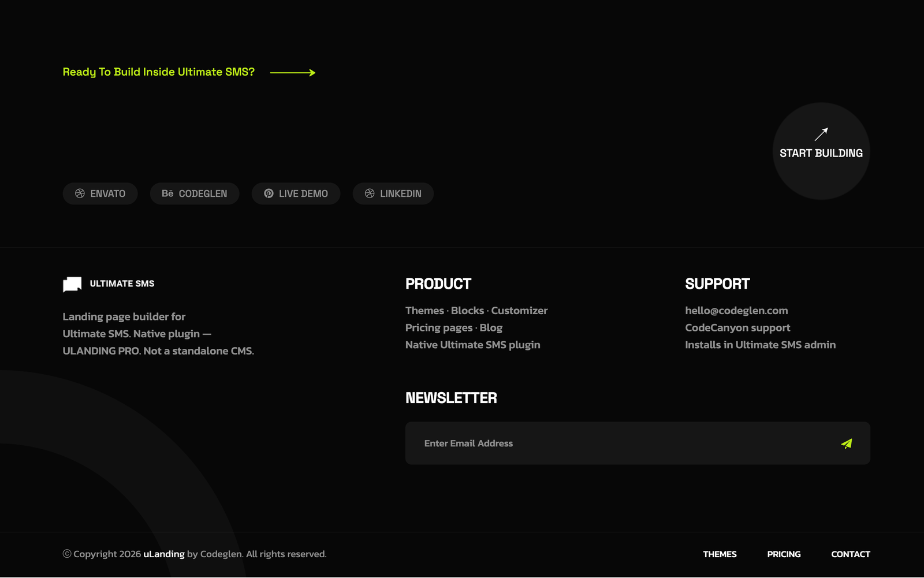The width and height of the screenshot is (924, 578).
Task: Click Themes · Blocks · Customizer line
Action: click(476, 311)
